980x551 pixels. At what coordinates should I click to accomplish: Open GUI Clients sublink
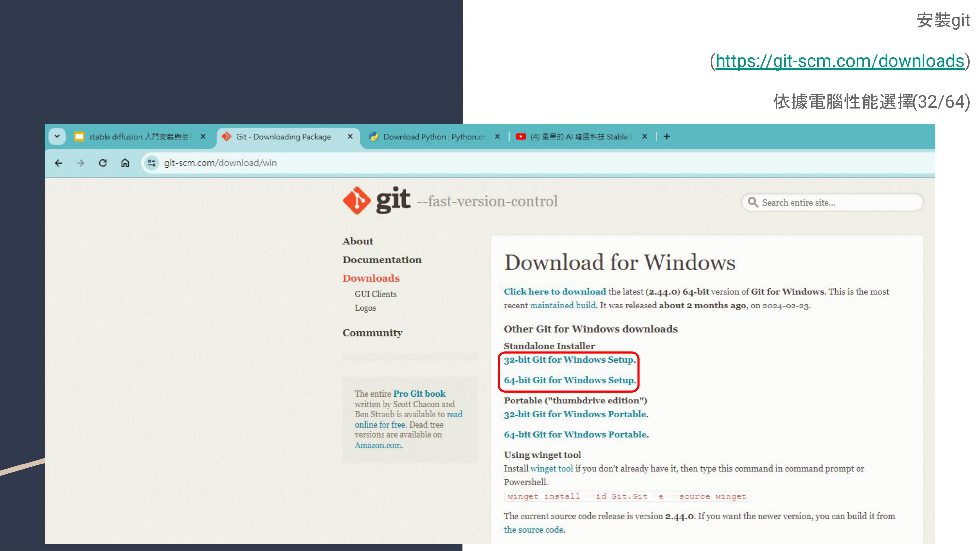[x=375, y=294]
